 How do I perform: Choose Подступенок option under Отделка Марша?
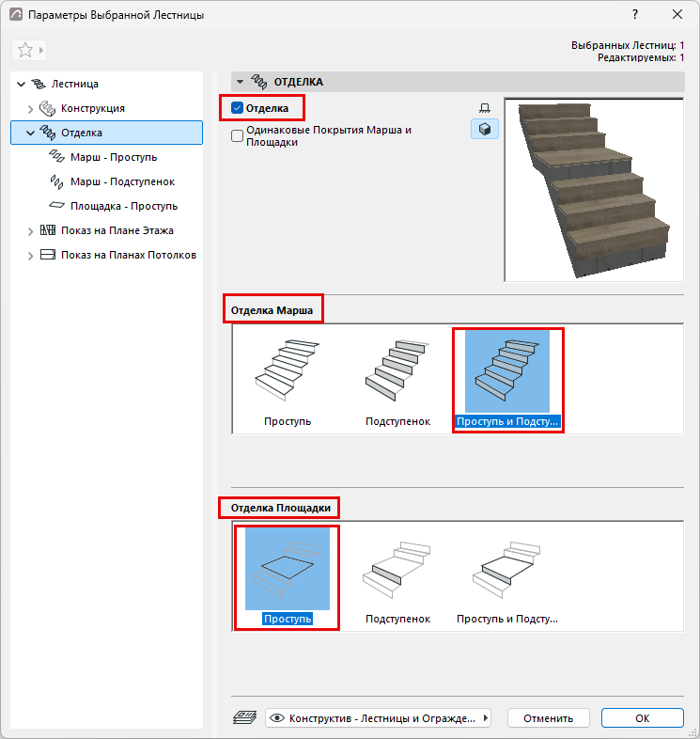click(x=397, y=380)
